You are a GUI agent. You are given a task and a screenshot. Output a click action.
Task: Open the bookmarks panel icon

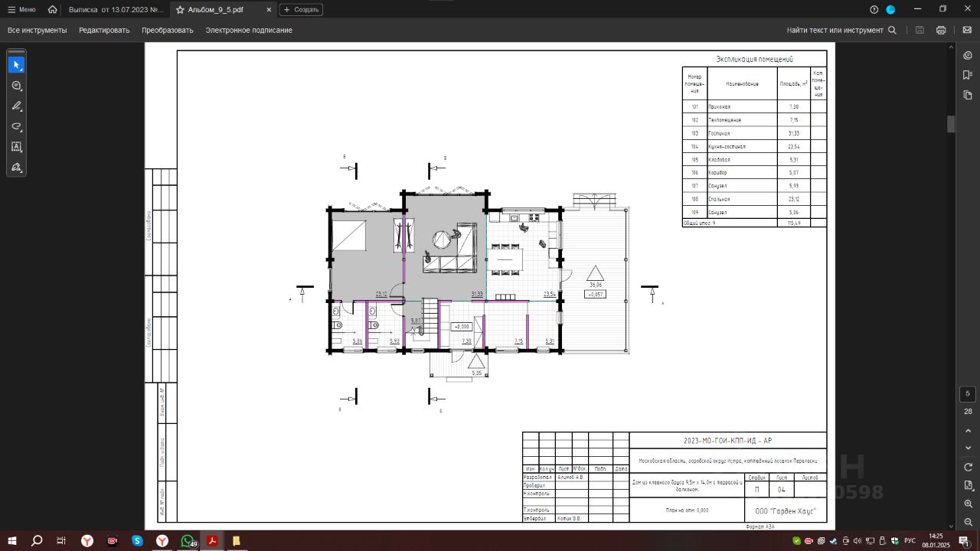click(968, 75)
